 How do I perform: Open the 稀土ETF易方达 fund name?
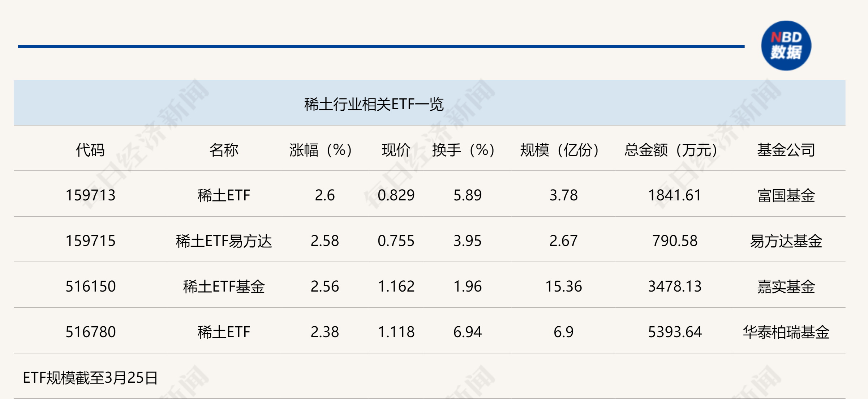click(x=224, y=241)
